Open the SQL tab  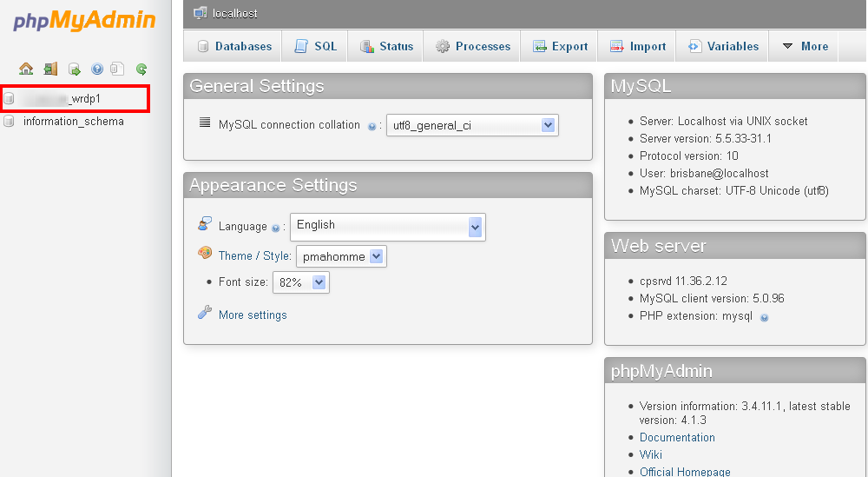(x=316, y=47)
